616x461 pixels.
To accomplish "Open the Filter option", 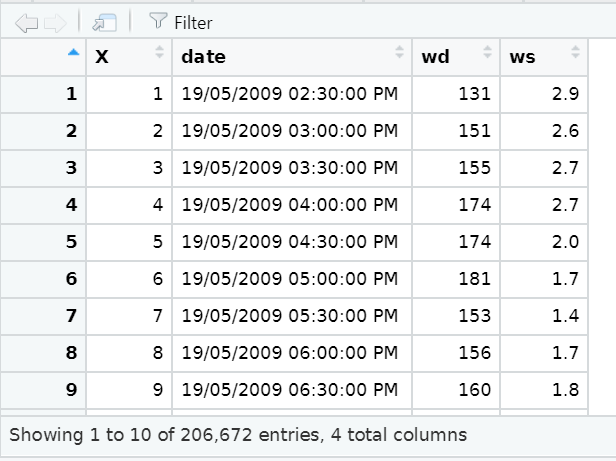I will click(x=180, y=21).
